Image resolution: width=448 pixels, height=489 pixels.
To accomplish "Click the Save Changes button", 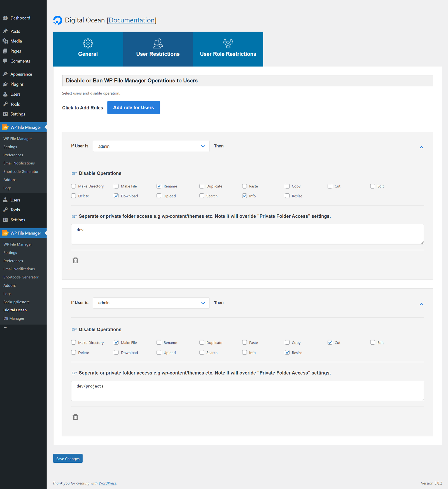I will point(68,459).
